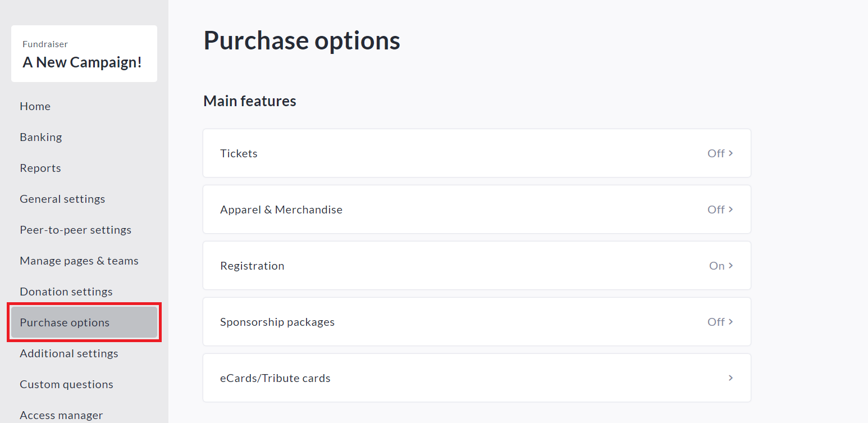Image resolution: width=868 pixels, height=423 pixels.
Task: Select General settings from the sidebar
Action: 62,198
